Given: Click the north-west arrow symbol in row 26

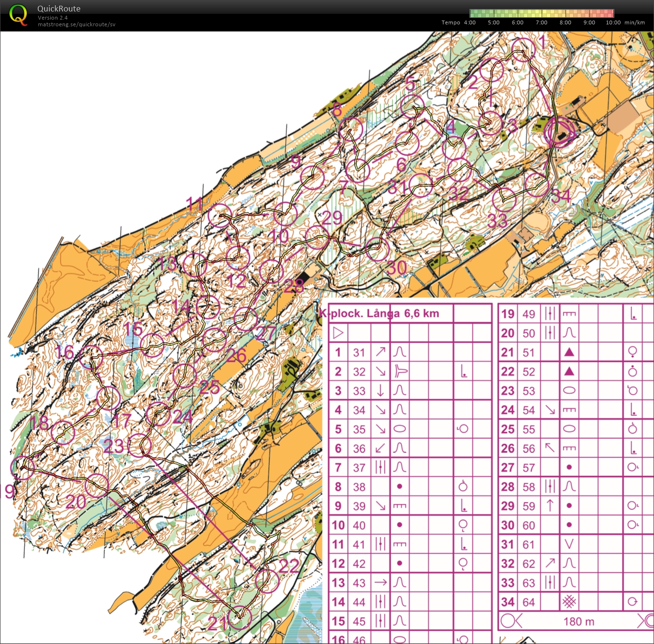Looking at the screenshot, I should pos(550,448).
